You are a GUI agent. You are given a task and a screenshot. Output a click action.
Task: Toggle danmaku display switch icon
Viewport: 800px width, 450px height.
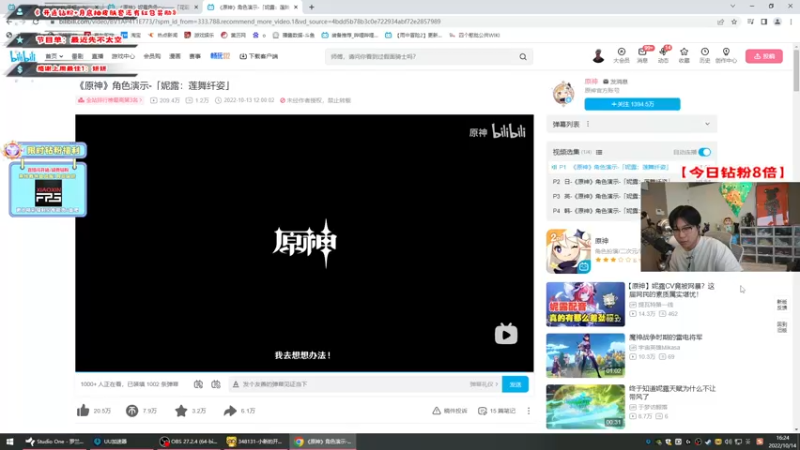click(198, 384)
